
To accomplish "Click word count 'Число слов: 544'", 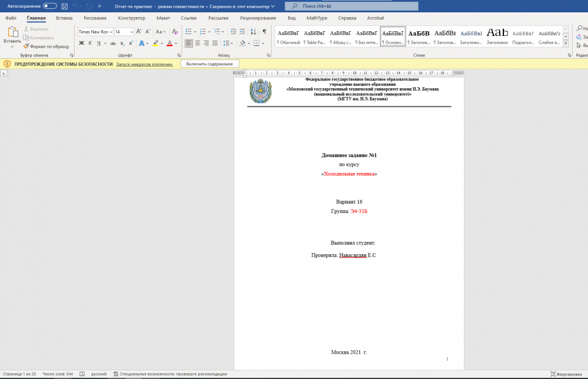I will [x=58, y=374].
